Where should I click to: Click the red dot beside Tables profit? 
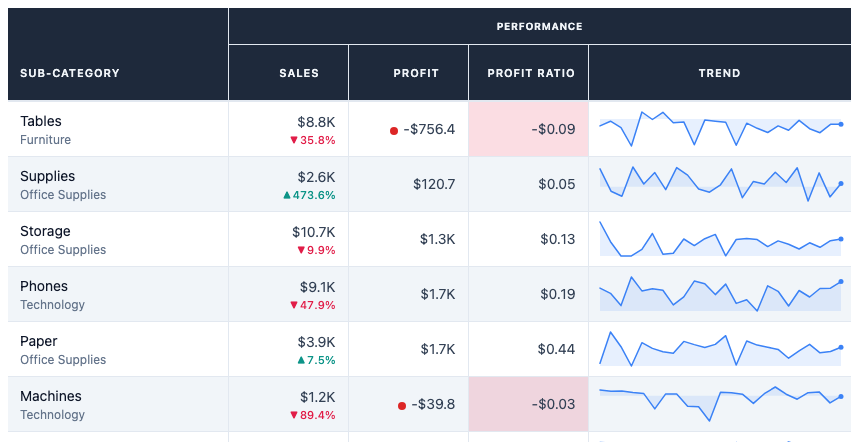pyautogui.click(x=394, y=131)
